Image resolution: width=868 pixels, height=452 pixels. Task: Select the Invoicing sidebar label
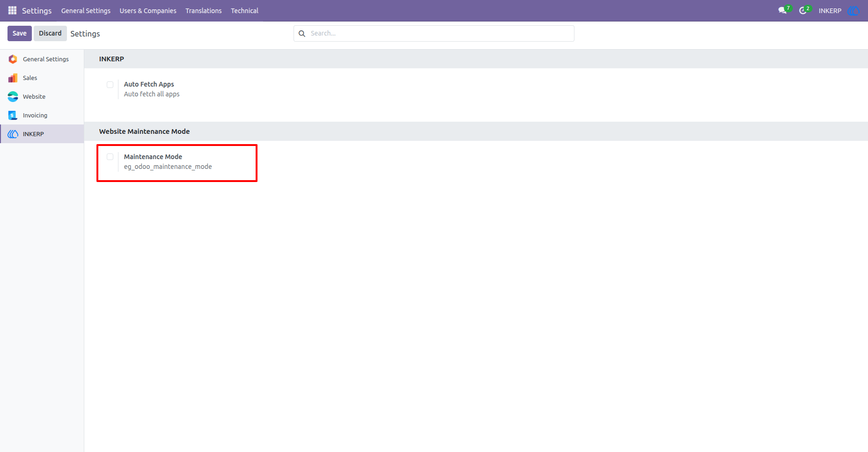(x=35, y=115)
